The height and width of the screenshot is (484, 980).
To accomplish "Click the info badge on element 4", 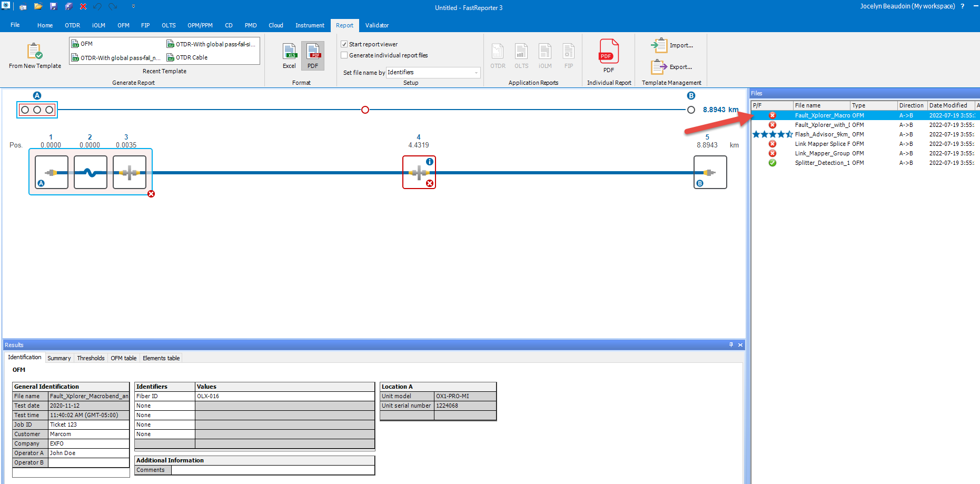I will 430,162.
